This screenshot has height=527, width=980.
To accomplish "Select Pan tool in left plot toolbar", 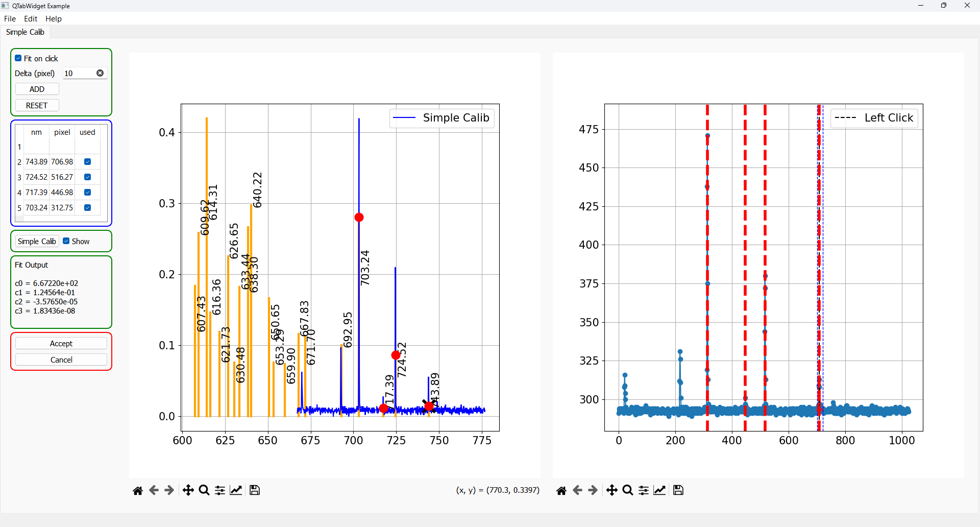I will pos(188,491).
